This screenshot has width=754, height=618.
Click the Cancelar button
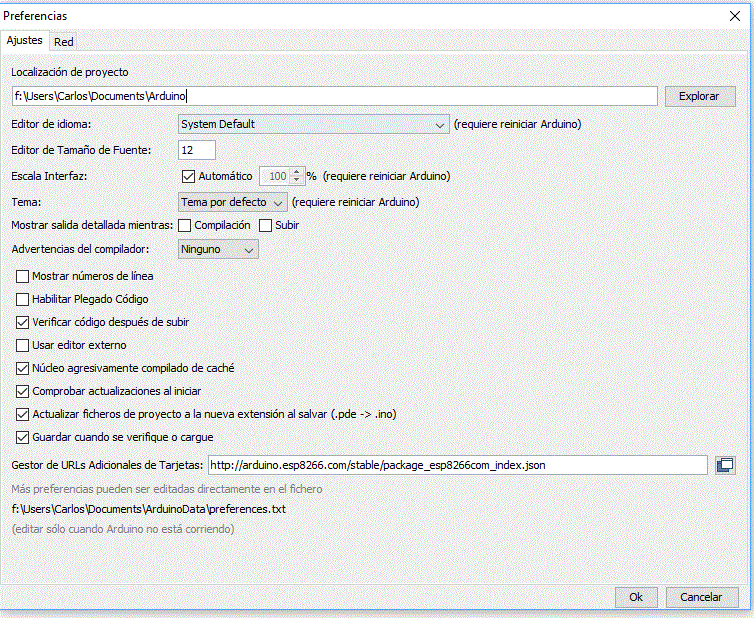[x=701, y=597]
